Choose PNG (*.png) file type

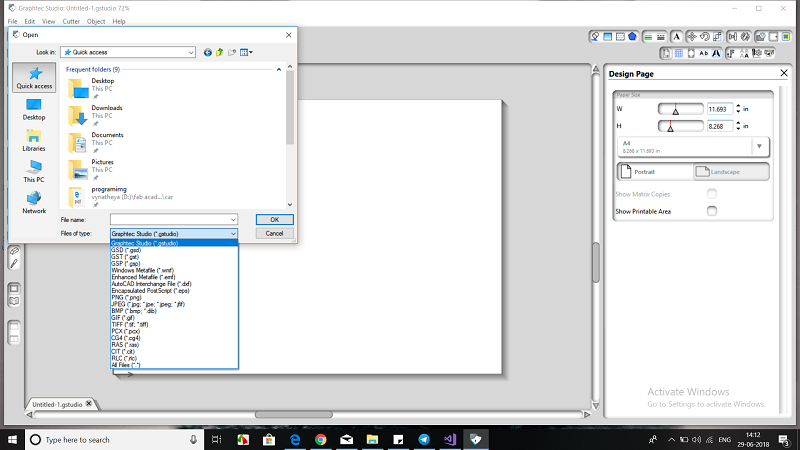127,297
